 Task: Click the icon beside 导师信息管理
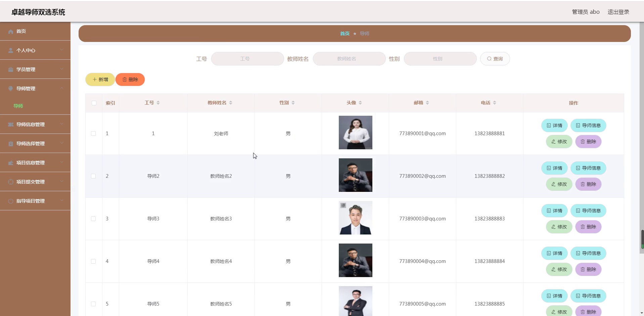[x=11, y=124]
